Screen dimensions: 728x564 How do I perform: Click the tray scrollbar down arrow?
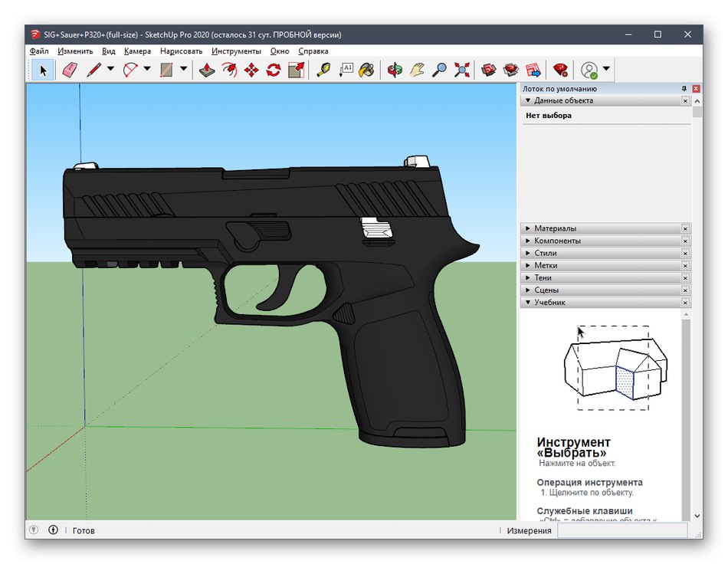click(x=697, y=515)
